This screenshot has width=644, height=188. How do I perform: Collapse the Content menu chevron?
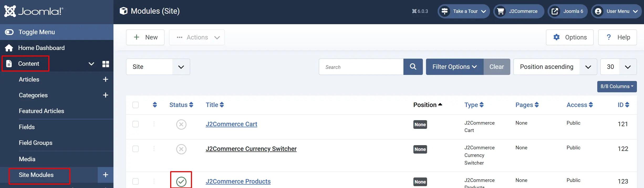tap(91, 64)
